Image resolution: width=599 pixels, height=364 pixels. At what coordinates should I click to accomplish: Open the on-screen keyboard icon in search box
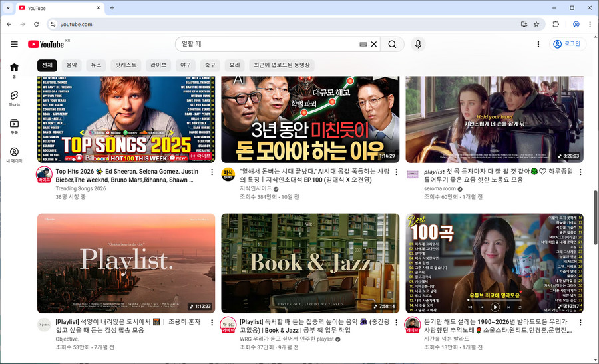pyautogui.click(x=363, y=44)
